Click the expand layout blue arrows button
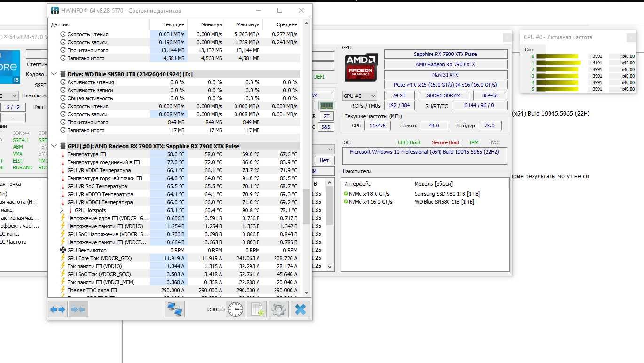 point(58,309)
